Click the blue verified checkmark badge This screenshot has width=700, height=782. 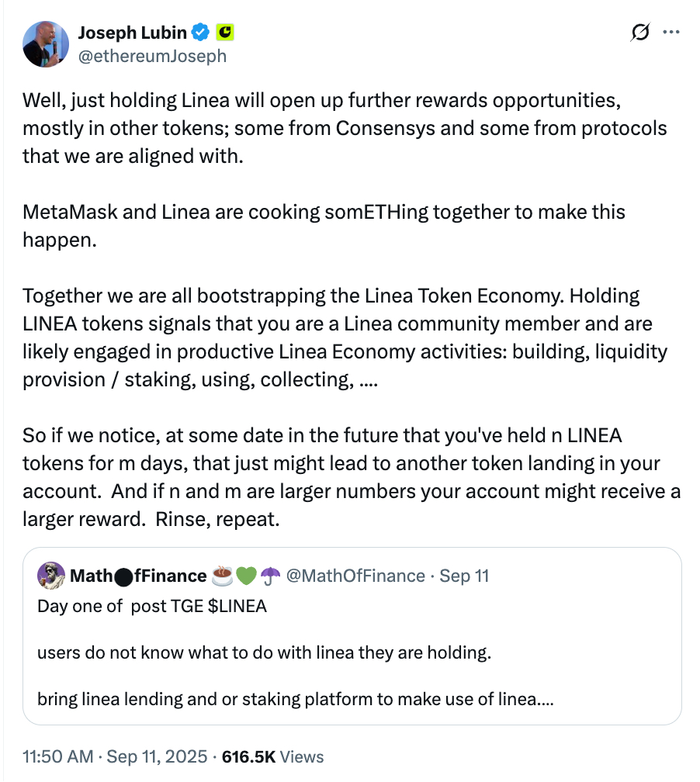200,33
